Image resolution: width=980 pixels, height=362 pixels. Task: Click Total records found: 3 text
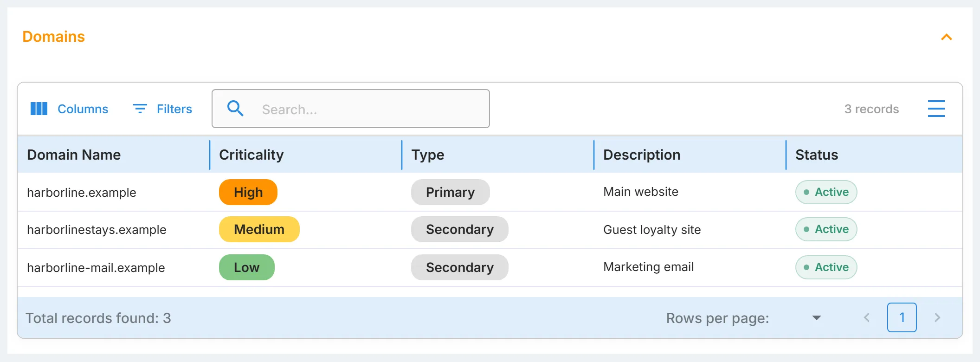tap(98, 318)
